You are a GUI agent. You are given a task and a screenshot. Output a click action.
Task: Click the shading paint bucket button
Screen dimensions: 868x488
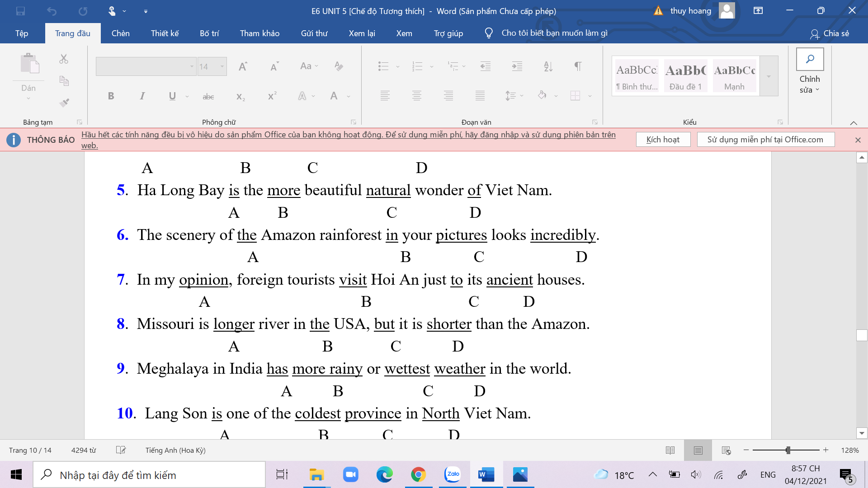pos(542,95)
